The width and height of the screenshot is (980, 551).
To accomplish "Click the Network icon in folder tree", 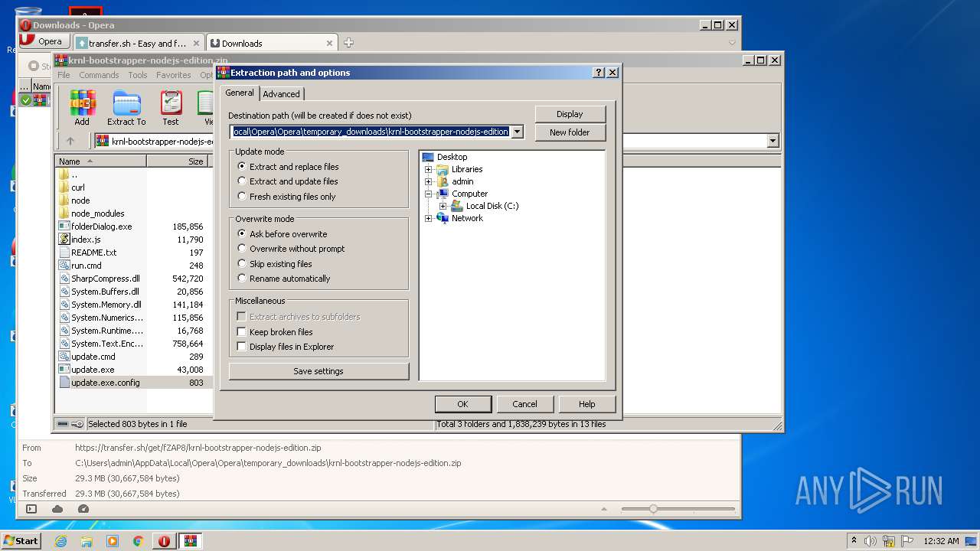I will 443,218.
